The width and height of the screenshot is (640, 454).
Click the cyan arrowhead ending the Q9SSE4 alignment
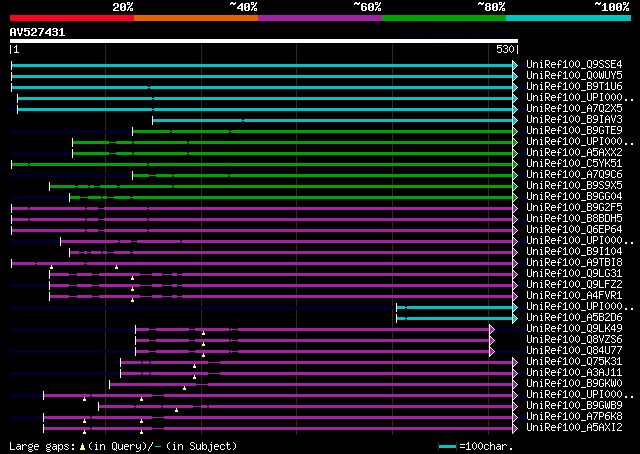coord(515,65)
